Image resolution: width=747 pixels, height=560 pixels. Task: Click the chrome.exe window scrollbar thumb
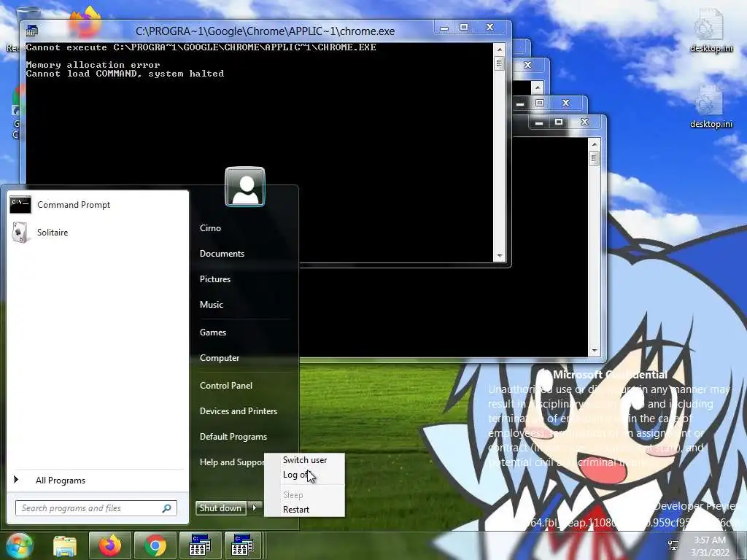click(x=499, y=63)
